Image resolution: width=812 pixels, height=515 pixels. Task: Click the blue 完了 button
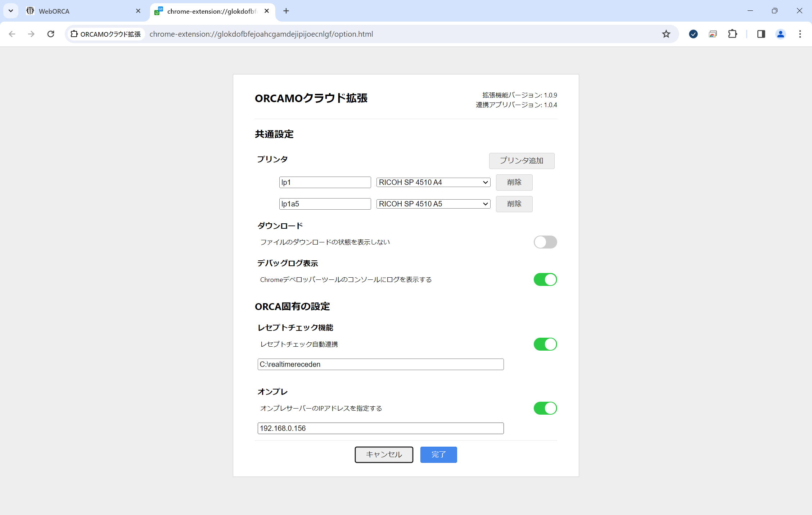438,455
